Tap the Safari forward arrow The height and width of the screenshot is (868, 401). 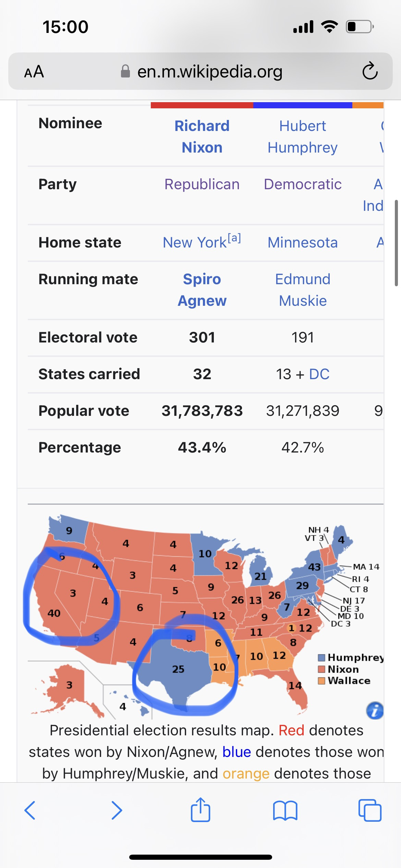[117, 810]
